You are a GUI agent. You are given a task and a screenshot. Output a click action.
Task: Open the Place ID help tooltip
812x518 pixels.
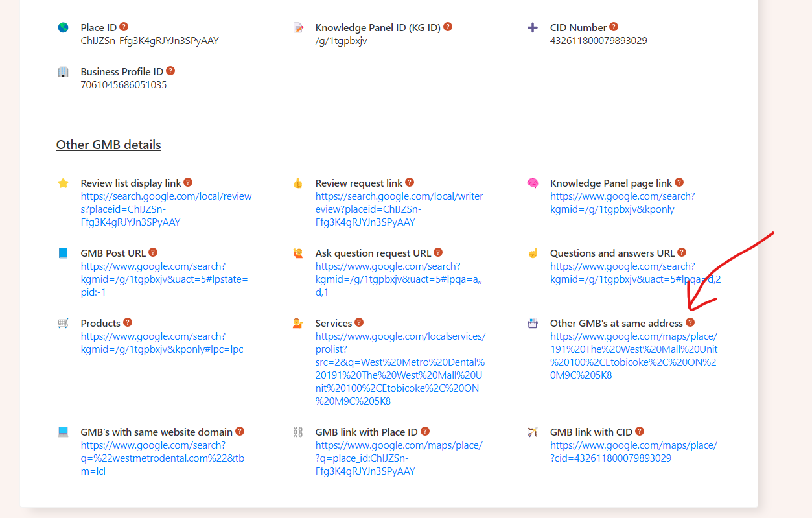122,27
